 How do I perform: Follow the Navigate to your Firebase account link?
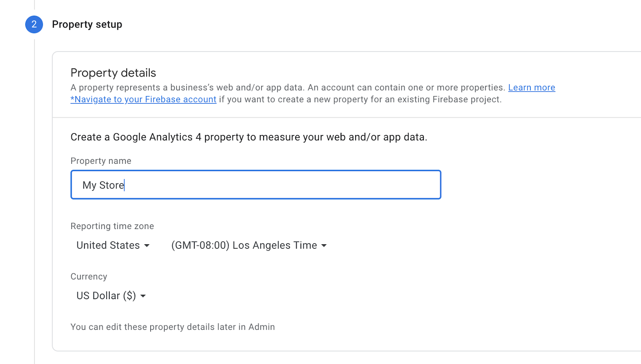pos(143,99)
